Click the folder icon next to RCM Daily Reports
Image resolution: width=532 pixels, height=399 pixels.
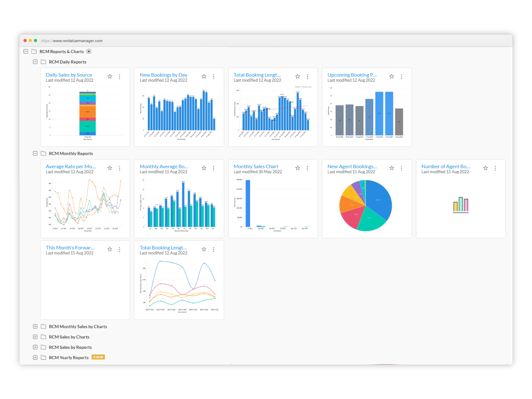point(43,62)
